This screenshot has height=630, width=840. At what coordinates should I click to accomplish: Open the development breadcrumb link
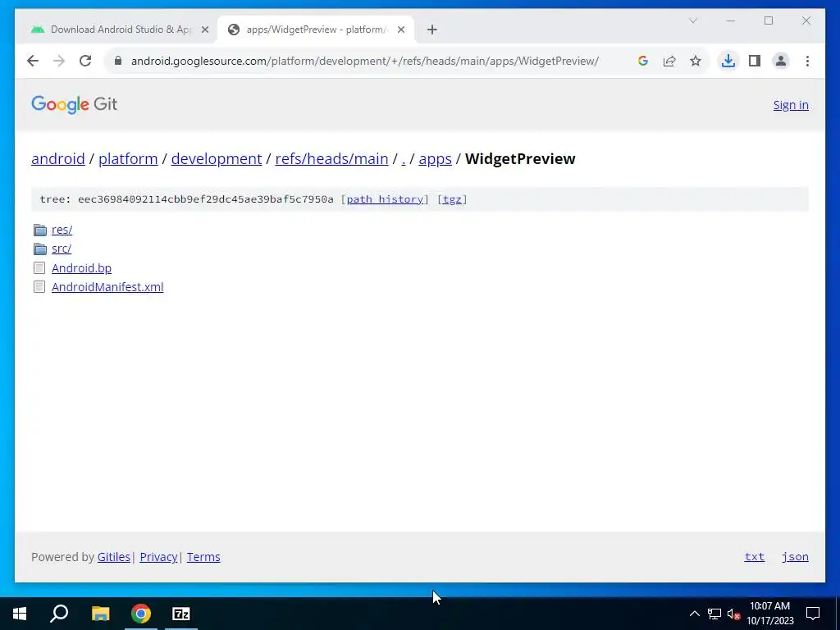coord(217,159)
